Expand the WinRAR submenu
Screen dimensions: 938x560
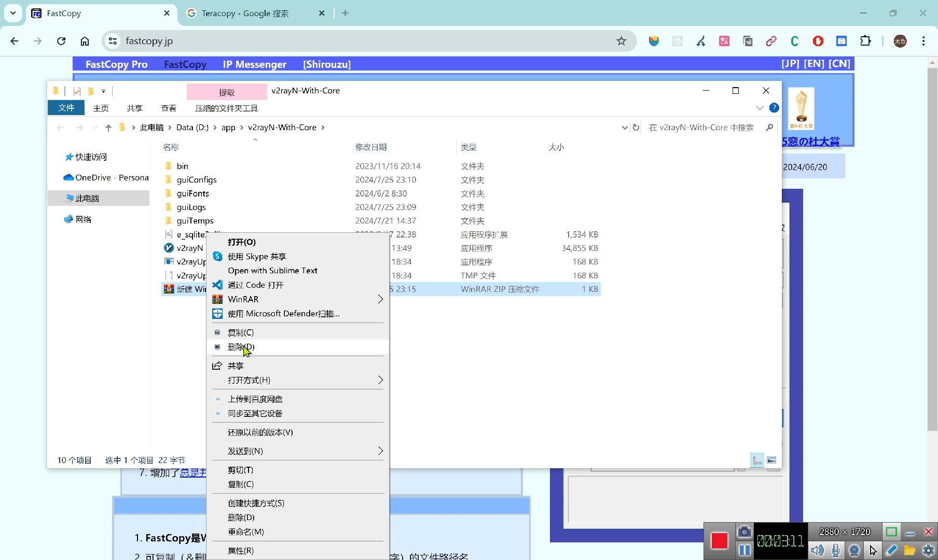[x=298, y=299]
